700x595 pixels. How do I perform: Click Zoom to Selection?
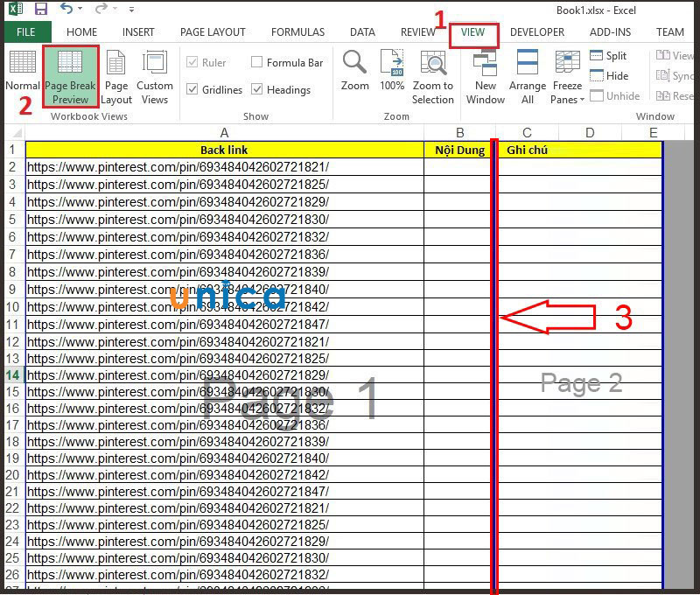point(432,77)
